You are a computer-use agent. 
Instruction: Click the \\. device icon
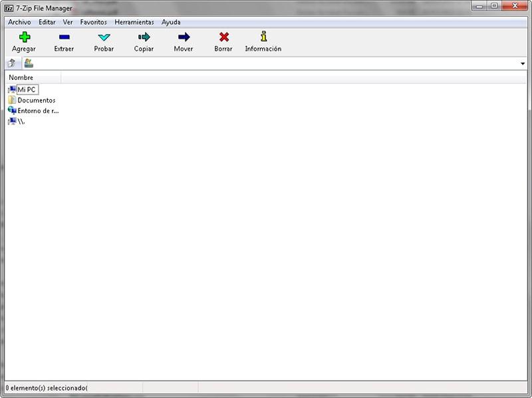click(x=12, y=121)
